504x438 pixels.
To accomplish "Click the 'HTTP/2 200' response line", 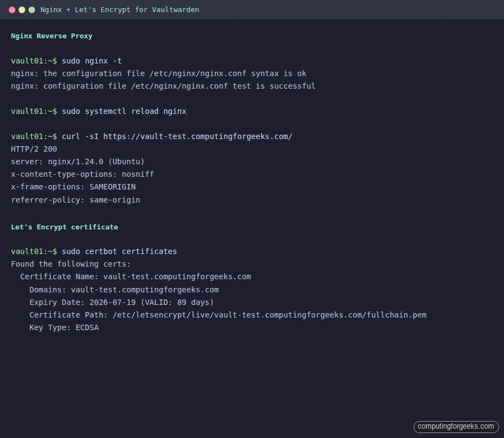I will tap(34, 149).
